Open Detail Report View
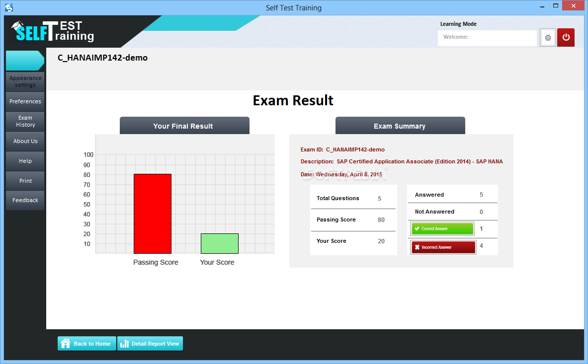588x364 pixels. [x=150, y=344]
